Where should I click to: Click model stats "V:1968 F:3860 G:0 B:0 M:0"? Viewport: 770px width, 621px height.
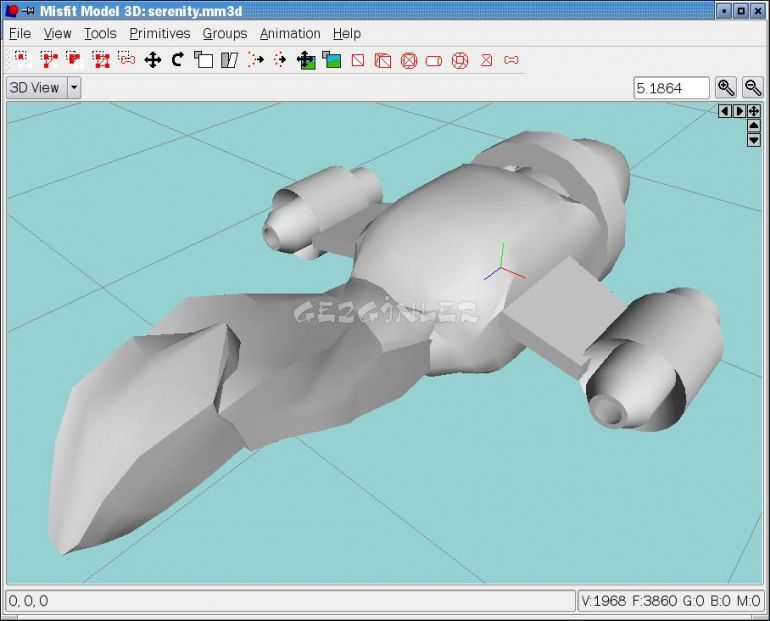click(671, 601)
